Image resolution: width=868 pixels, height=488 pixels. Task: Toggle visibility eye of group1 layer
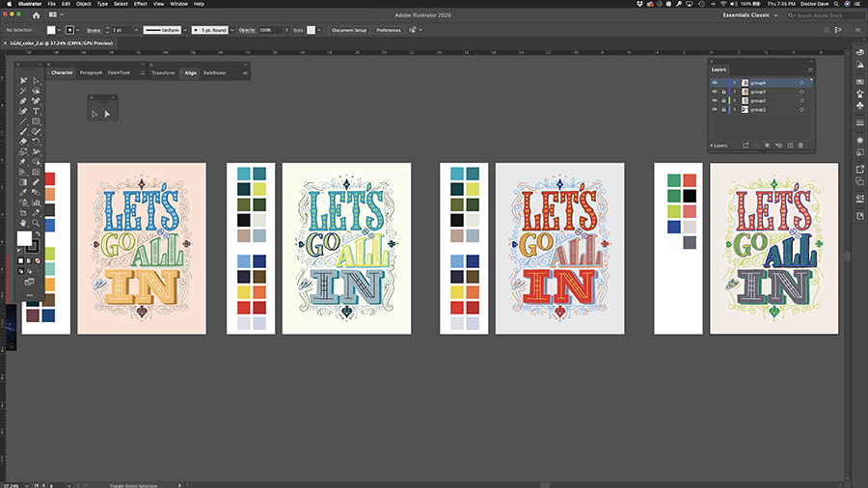click(x=715, y=110)
